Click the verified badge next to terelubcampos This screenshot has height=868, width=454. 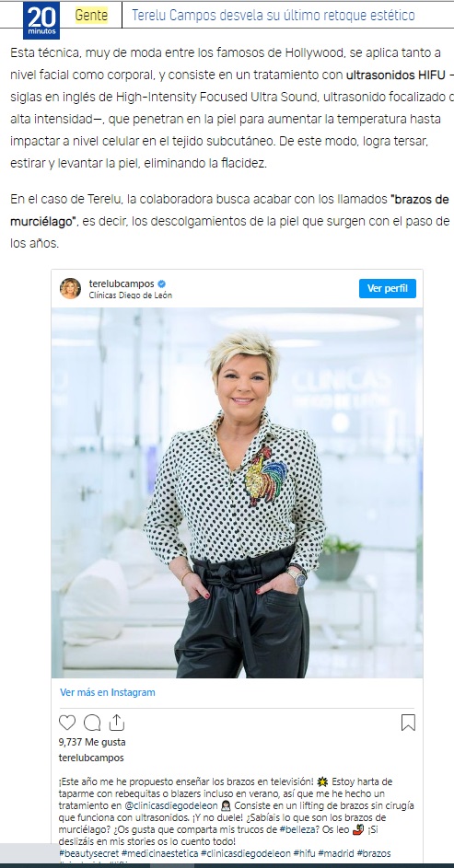point(160,284)
